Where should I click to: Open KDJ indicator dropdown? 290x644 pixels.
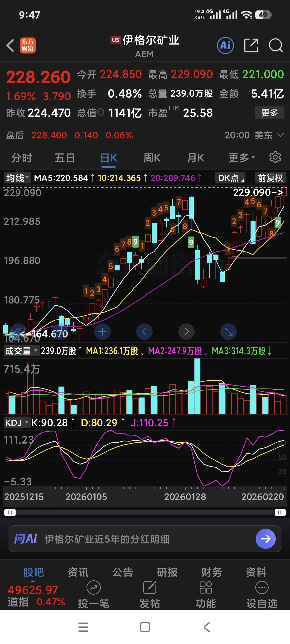click(17, 423)
